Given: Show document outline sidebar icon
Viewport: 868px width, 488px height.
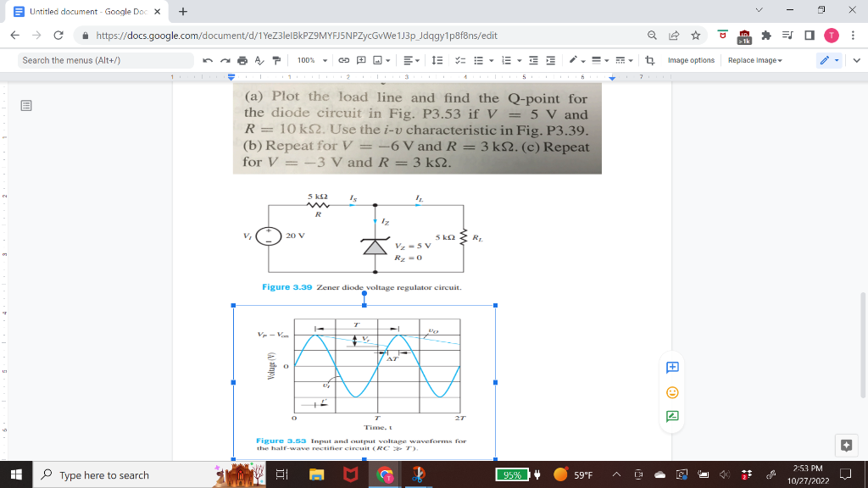Looking at the screenshot, I should 26,106.
